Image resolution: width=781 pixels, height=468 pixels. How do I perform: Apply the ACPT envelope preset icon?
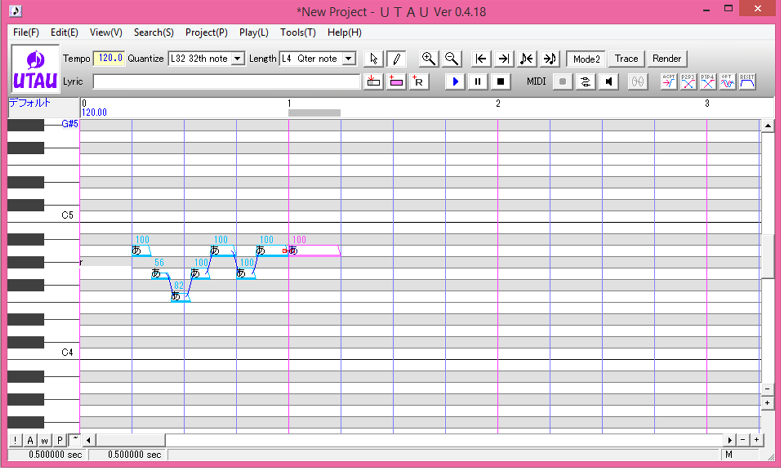(x=668, y=82)
